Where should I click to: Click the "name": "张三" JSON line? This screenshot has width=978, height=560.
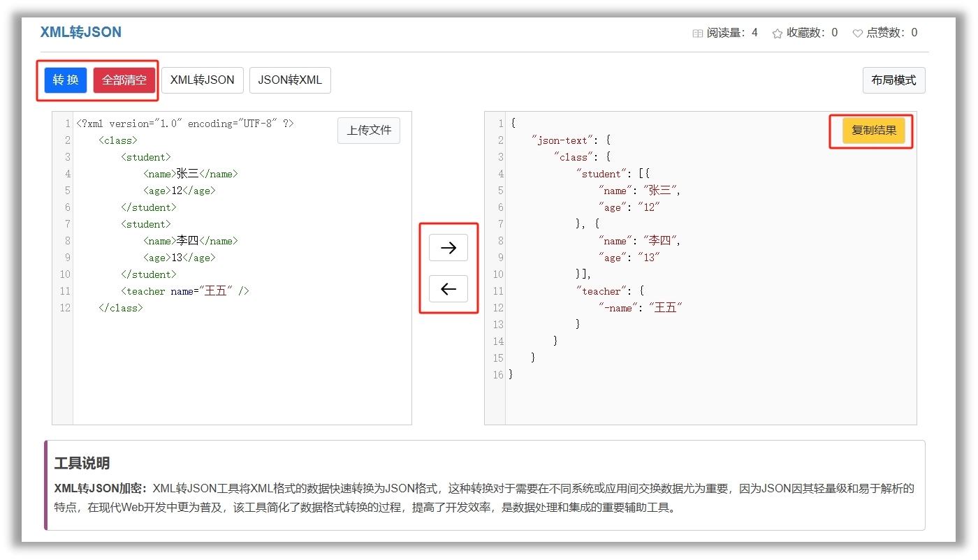639,191
